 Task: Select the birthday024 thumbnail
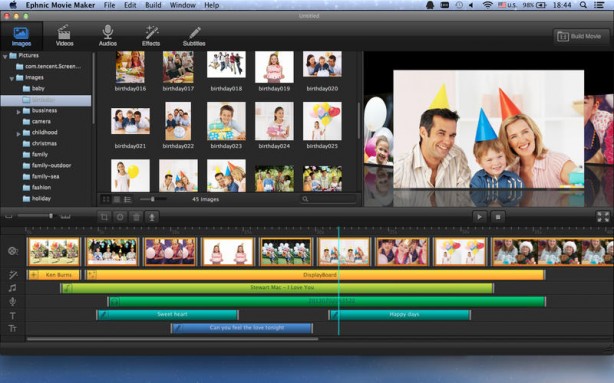click(274, 121)
